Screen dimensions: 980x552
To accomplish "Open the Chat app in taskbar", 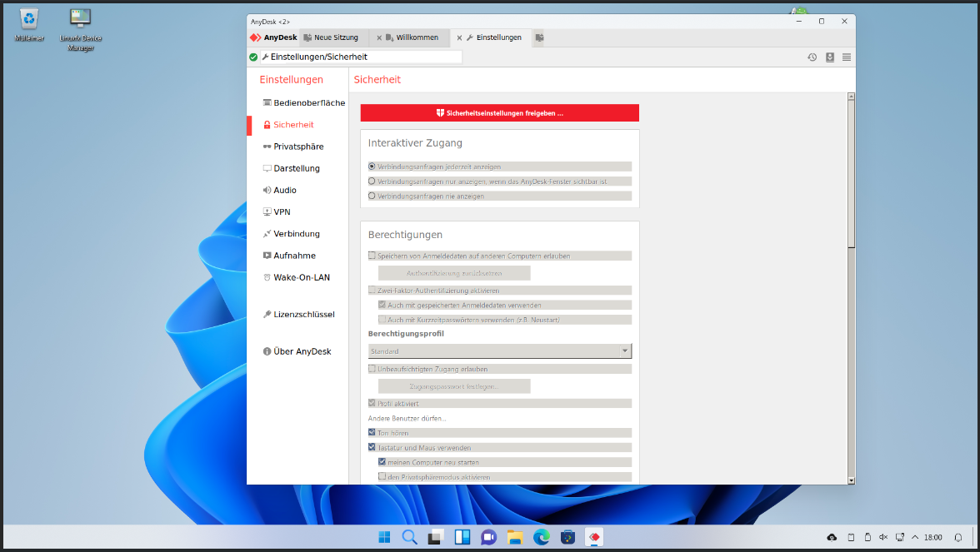I will coord(488,537).
